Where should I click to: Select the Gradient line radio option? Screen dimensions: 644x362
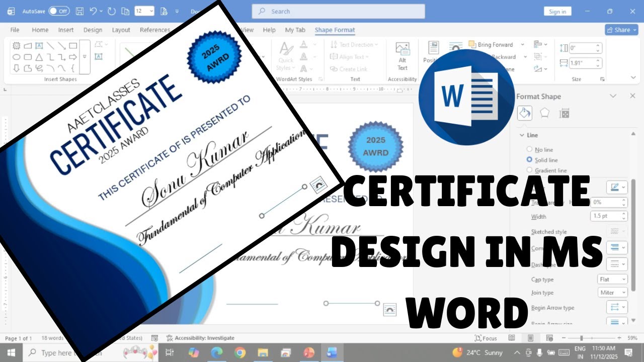click(x=529, y=170)
